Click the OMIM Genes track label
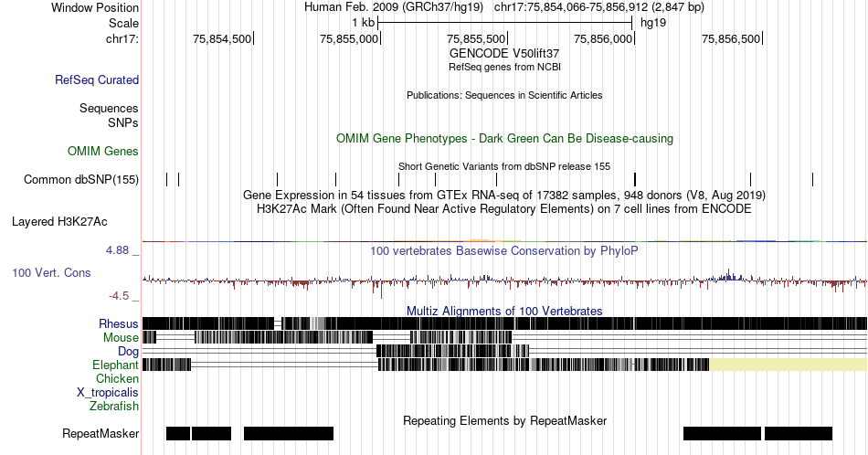The height and width of the screenshot is (455, 868). 103,151
